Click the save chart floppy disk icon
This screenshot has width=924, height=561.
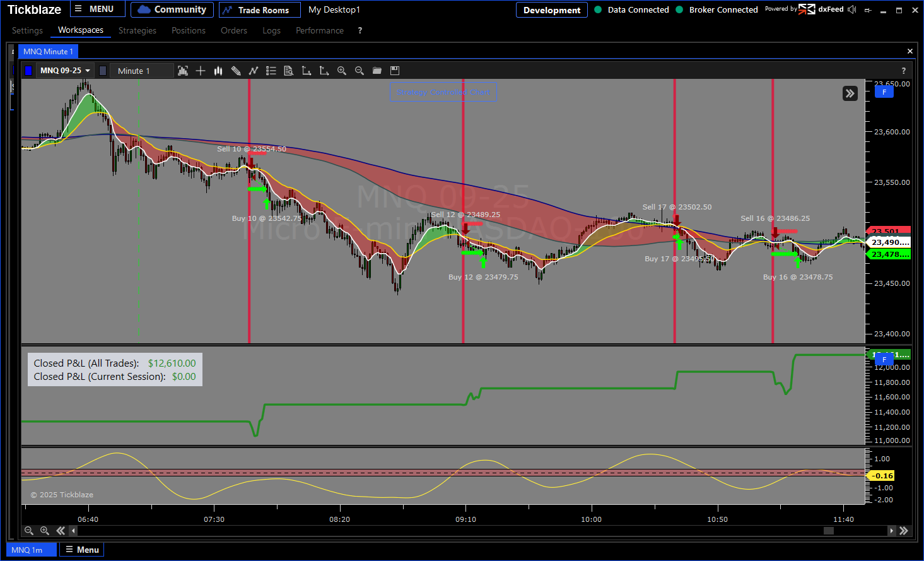395,71
